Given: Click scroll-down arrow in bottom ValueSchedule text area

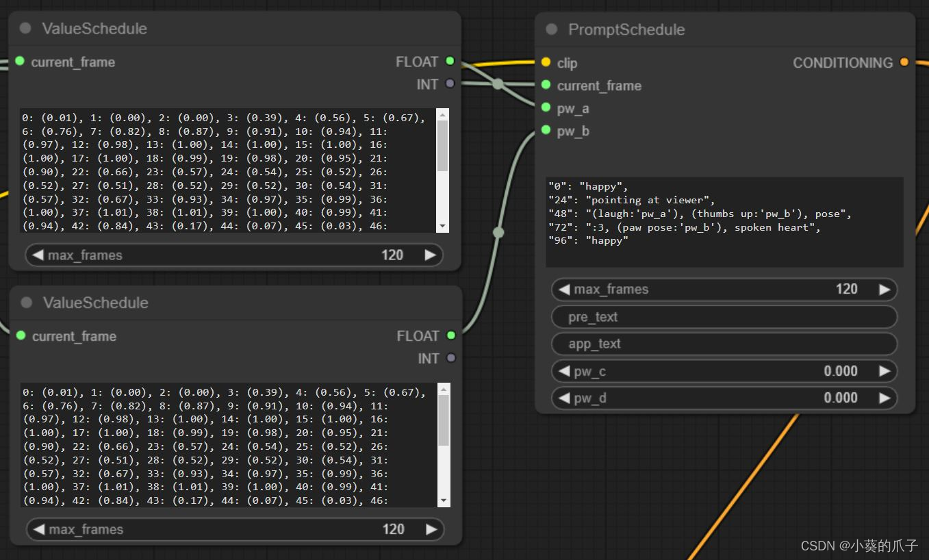Looking at the screenshot, I should [444, 500].
